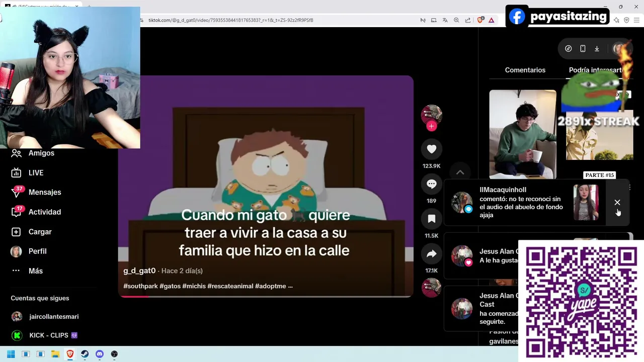Open the green sweater man video thumbnail
Image resolution: width=644 pixels, height=362 pixels.
(523, 134)
